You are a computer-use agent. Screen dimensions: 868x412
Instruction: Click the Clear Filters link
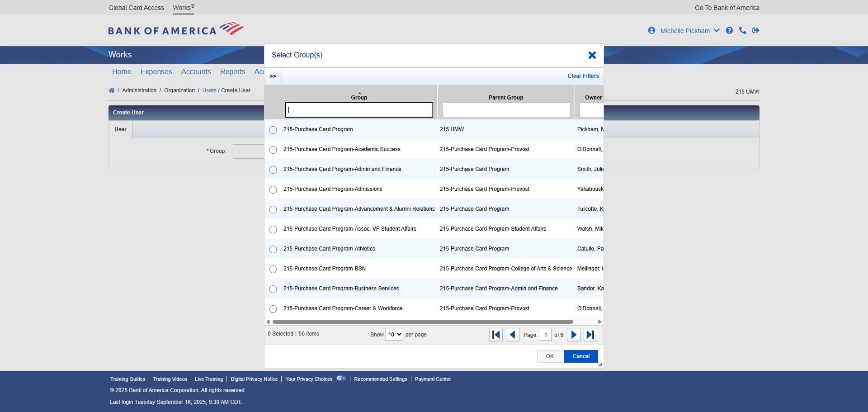583,76
